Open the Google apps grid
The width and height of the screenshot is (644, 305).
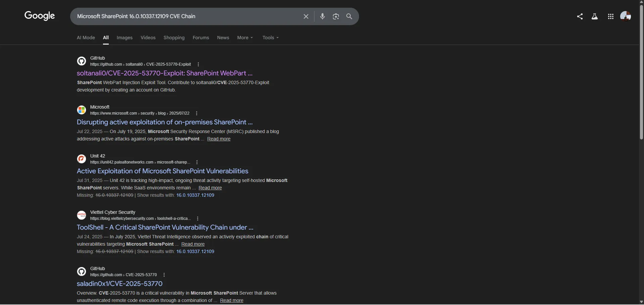point(610,16)
